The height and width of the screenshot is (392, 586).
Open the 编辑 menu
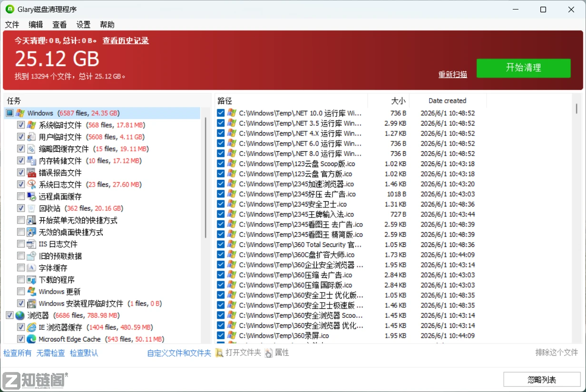[36, 25]
